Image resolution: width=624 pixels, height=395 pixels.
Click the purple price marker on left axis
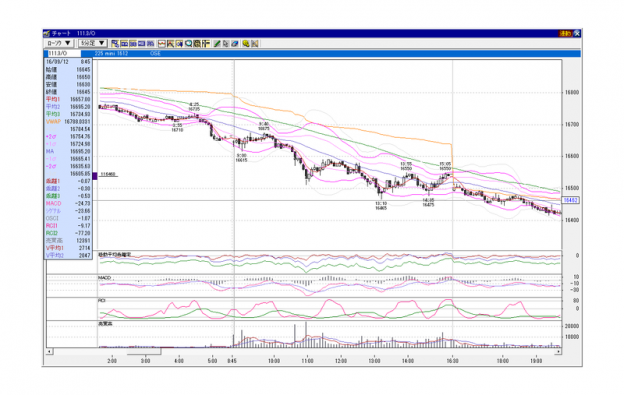click(x=95, y=176)
